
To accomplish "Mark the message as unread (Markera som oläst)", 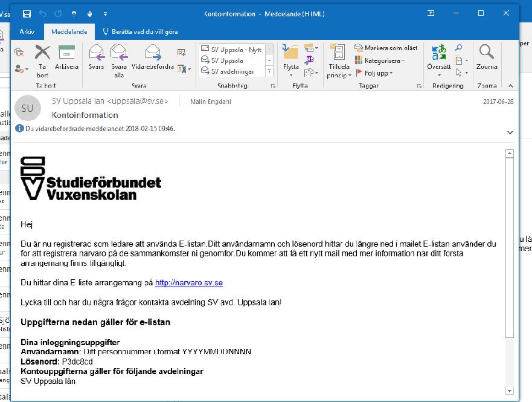I will coord(386,48).
